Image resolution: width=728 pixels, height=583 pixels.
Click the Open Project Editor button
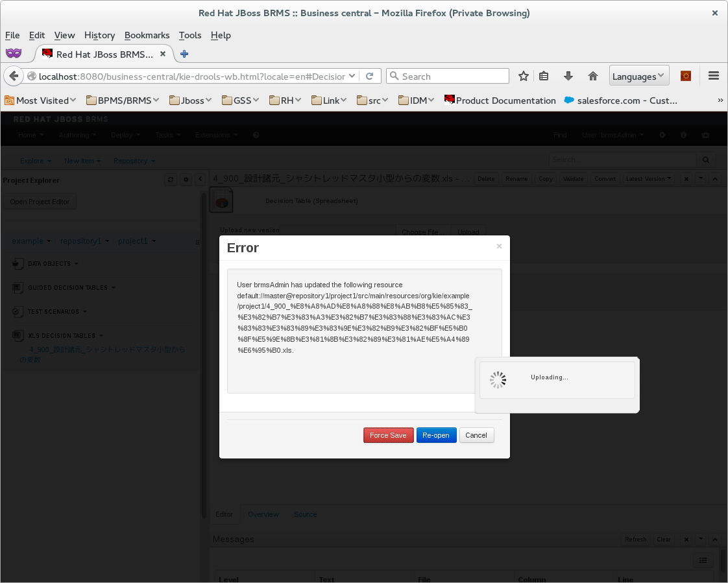40,202
